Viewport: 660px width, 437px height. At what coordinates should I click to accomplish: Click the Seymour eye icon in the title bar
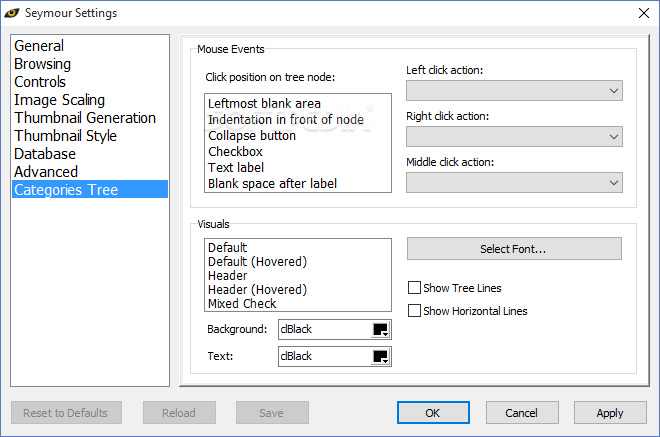point(12,13)
